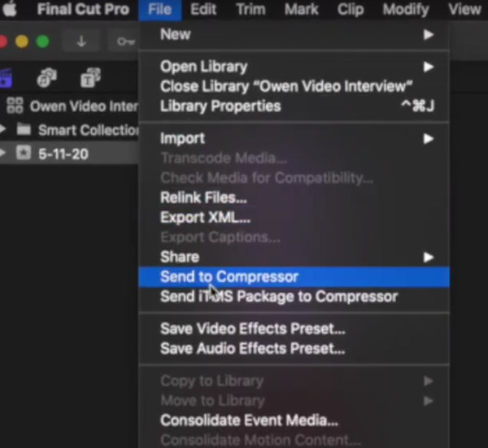The image size is (488, 448).
Task: Show the Photos and Audio sidebar
Action: coord(46,77)
